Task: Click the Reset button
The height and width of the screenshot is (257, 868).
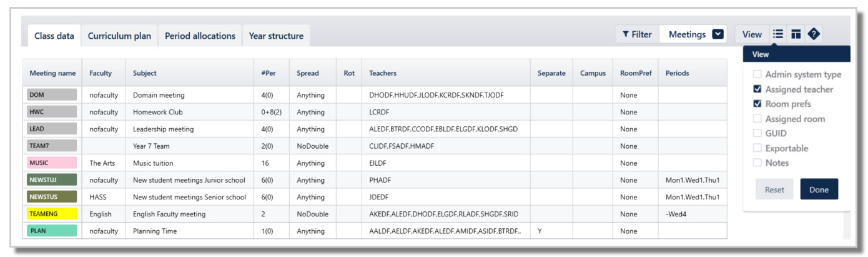Action: pyautogui.click(x=774, y=189)
